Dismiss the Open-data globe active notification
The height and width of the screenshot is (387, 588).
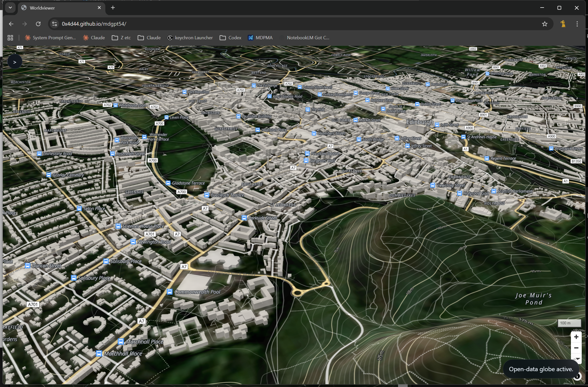click(x=541, y=369)
